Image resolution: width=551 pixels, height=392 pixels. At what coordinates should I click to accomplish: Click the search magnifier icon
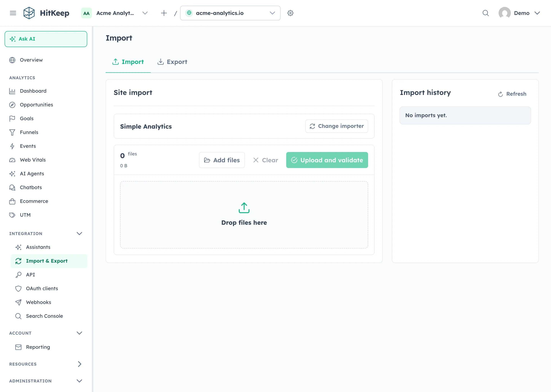point(485,13)
